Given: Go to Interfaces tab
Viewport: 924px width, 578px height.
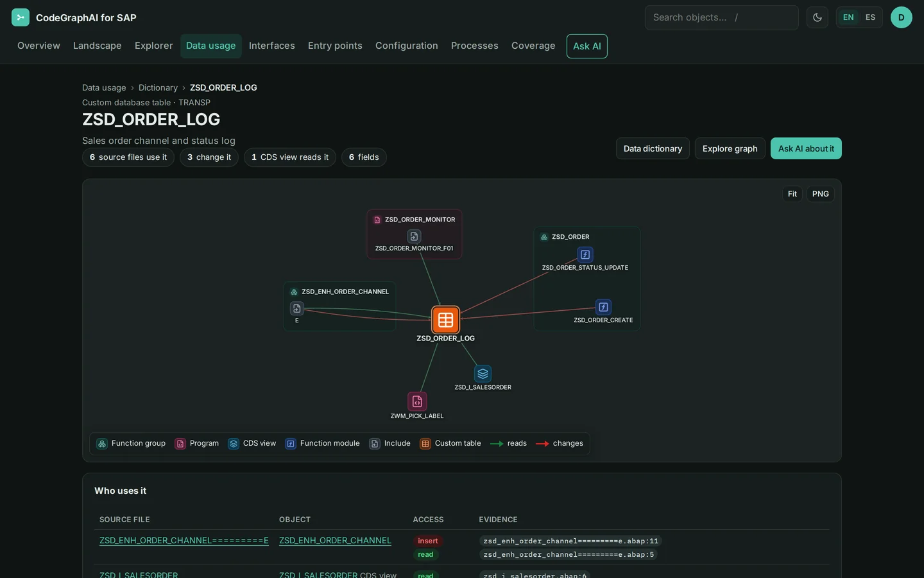Looking at the screenshot, I should point(272,46).
